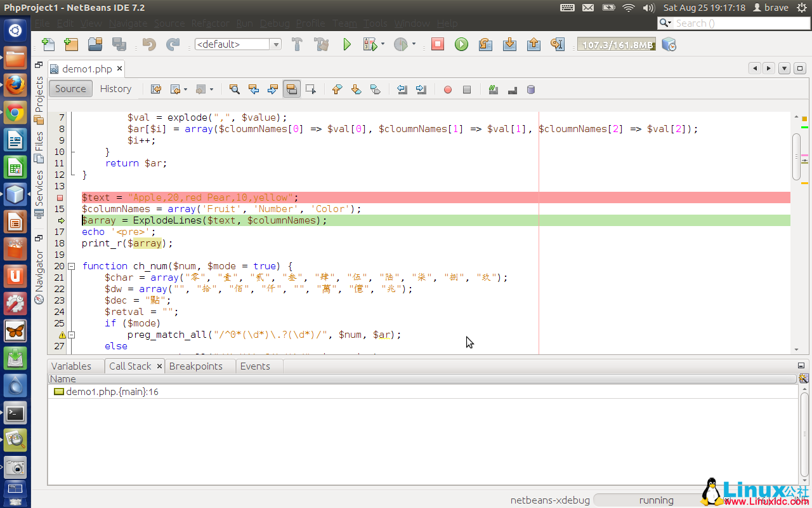This screenshot has width=812, height=508.
Task: Open the Projects side panel
Action: click(x=39, y=100)
